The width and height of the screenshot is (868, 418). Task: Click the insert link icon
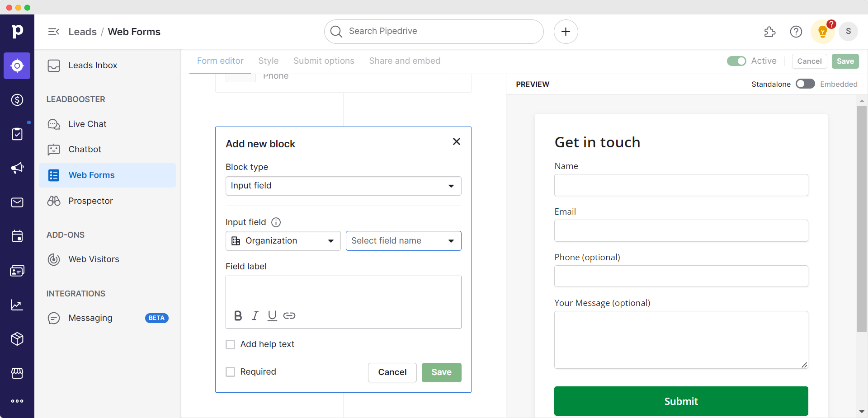pyautogui.click(x=289, y=316)
